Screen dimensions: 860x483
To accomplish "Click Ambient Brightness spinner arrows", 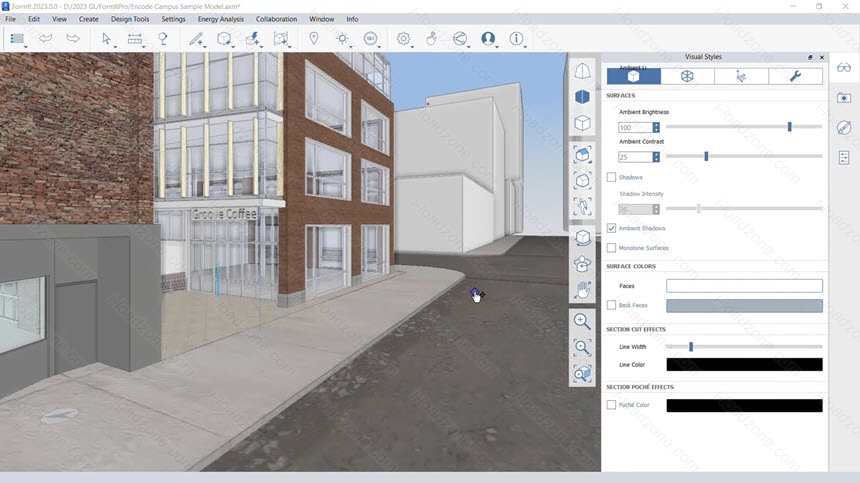I will point(656,127).
